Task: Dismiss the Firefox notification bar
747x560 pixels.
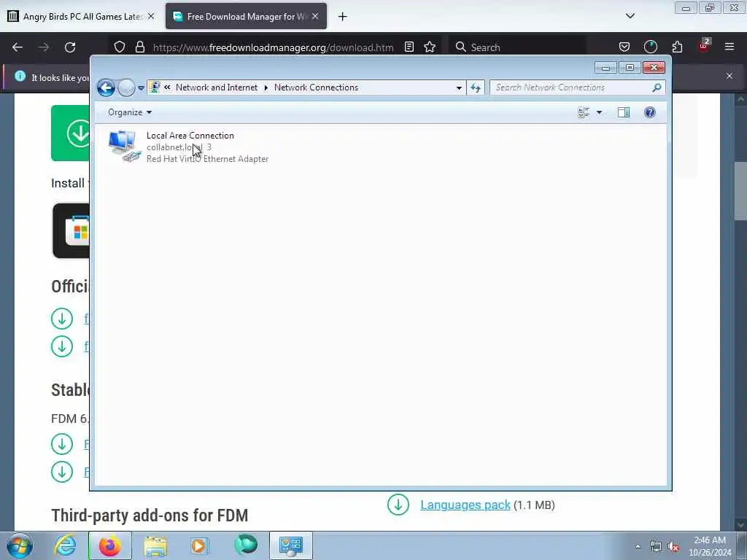Action: pos(729,76)
